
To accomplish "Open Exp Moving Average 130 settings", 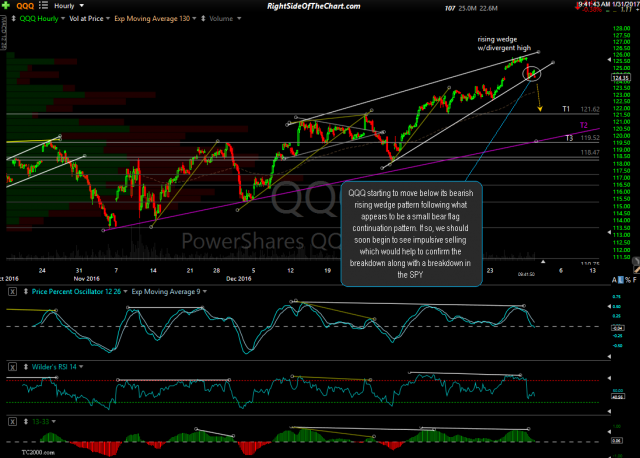I will click(152, 18).
